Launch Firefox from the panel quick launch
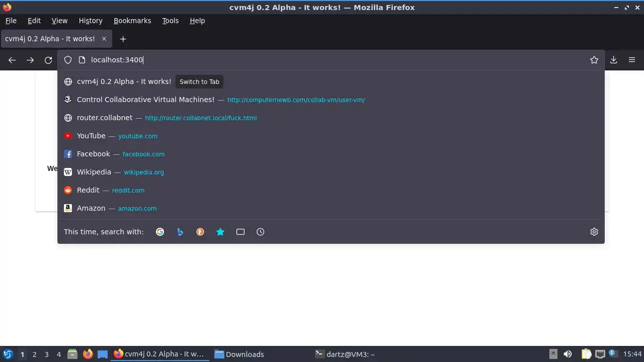Image resolution: width=644 pixels, height=362 pixels. click(x=88, y=354)
